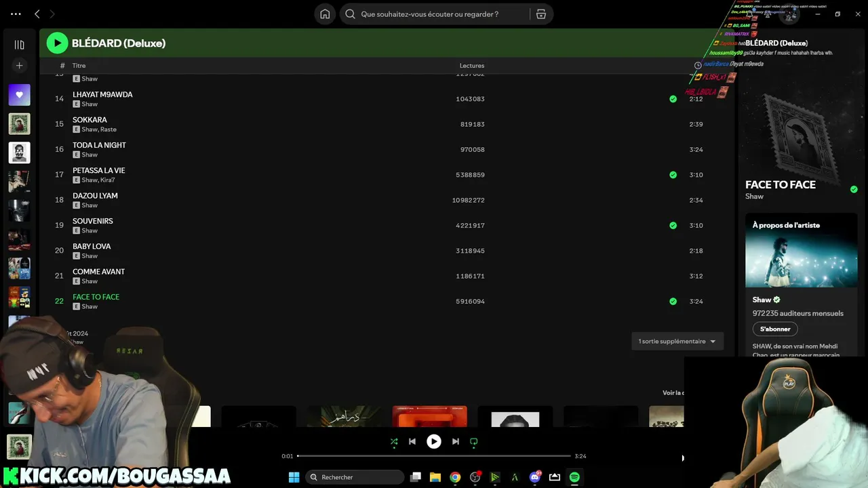The image size is (868, 488).
Task: Click the # column header
Action: coord(62,66)
